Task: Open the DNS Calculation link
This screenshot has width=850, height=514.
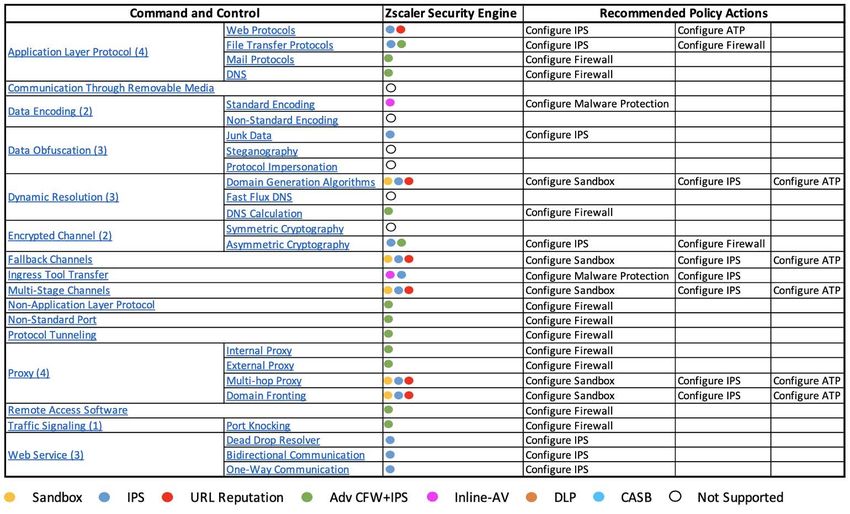Action: (264, 213)
